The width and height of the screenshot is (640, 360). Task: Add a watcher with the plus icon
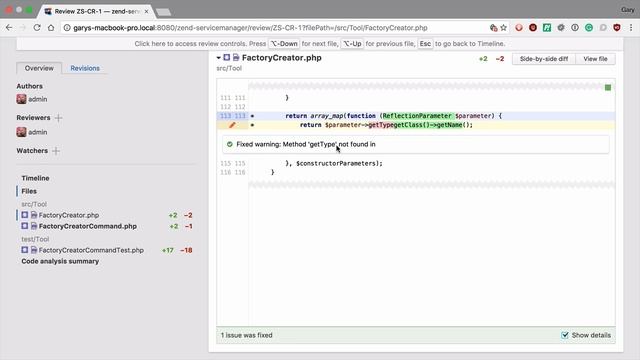56,151
